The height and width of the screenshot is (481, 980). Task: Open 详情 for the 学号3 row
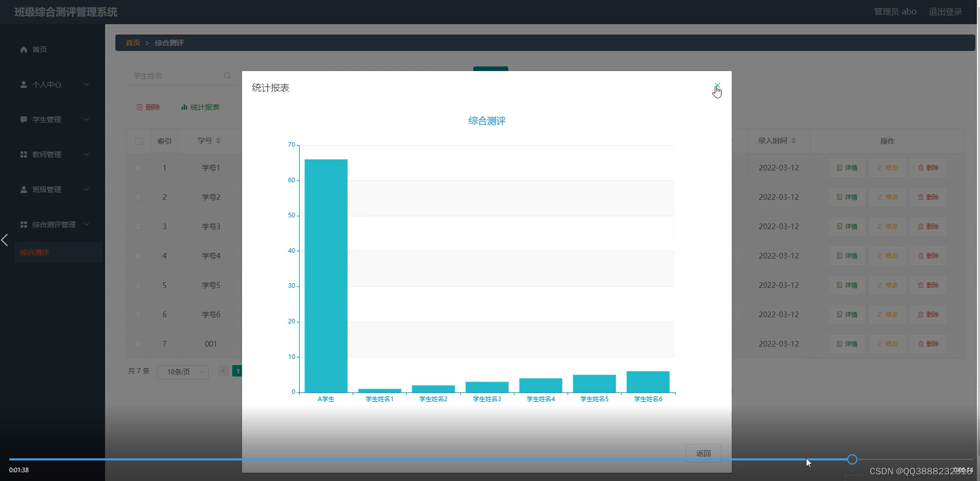[x=847, y=227]
